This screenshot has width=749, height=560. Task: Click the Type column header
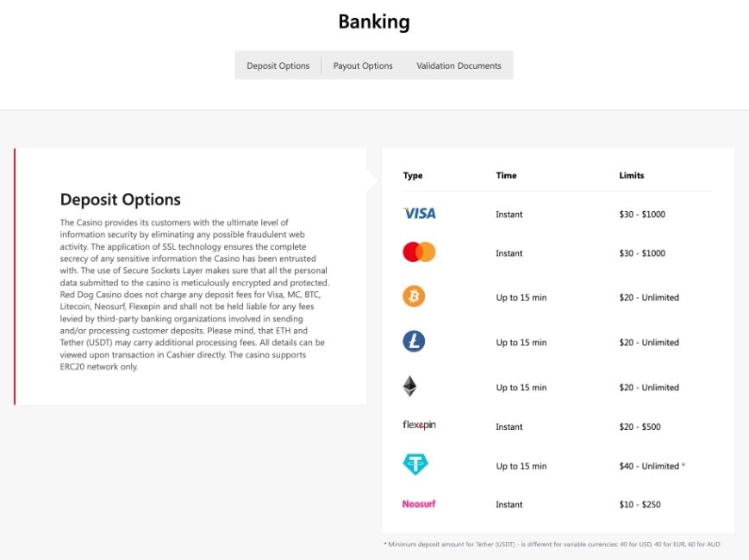coord(413,175)
